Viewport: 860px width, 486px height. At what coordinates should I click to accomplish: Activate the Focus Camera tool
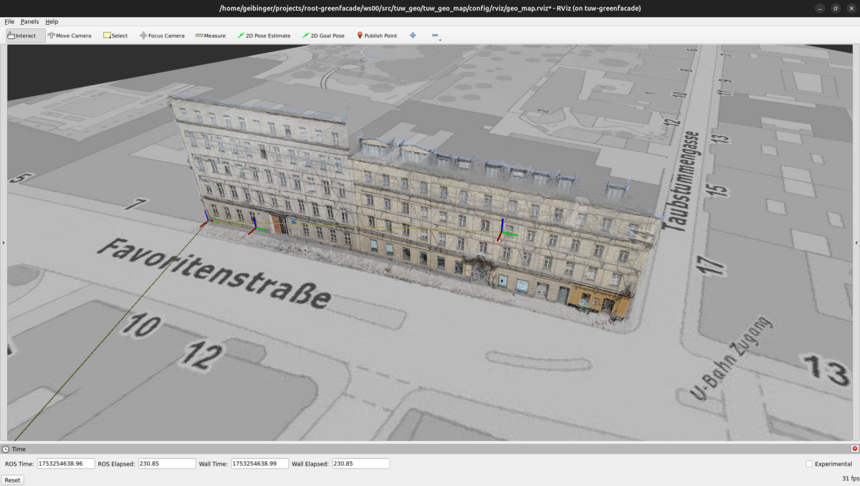(x=162, y=36)
